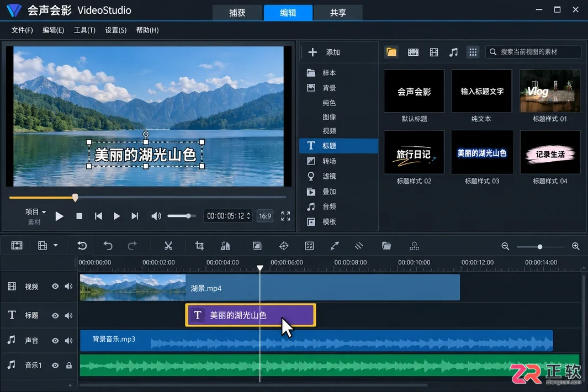Filter library by audio note icon
Image resolution: width=588 pixels, height=392 pixels.
(453, 52)
